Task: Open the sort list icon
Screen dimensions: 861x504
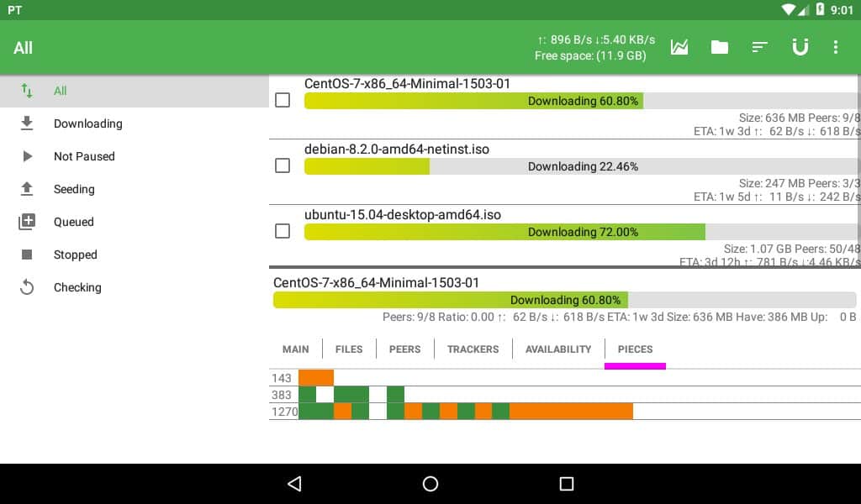Action: pyautogui.click(x=760, y=47)
